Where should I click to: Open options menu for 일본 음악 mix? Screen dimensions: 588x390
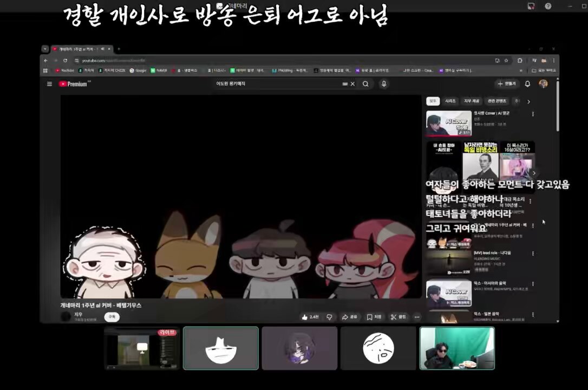pyautogui.click(x=533, y=315)
